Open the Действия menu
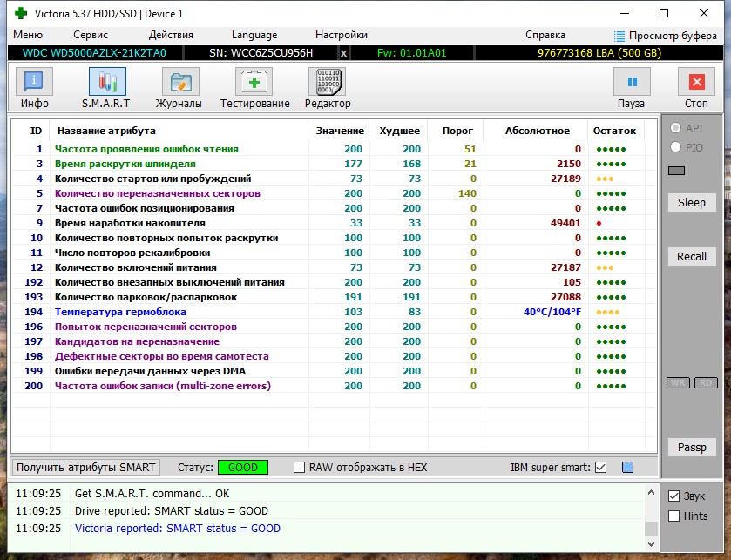The height and width of the screenshot is (560, 731). click(x=171, y=35)
